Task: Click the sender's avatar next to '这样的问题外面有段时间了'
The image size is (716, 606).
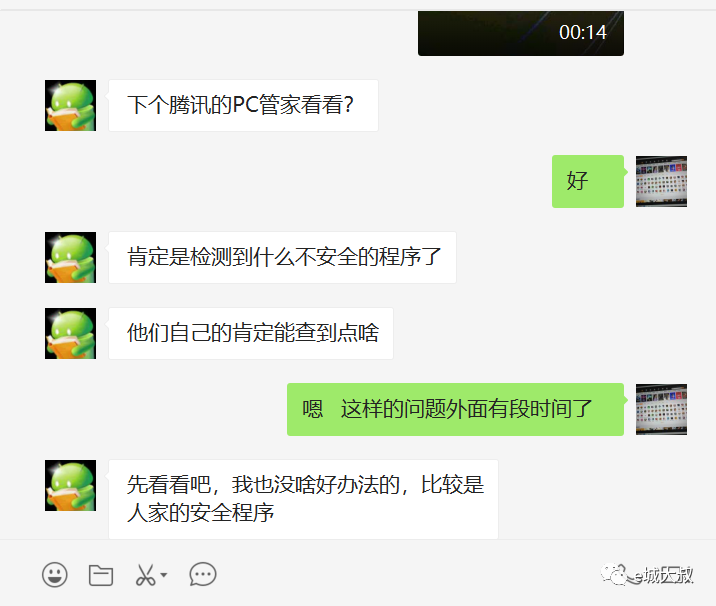Action: [661, 409]
